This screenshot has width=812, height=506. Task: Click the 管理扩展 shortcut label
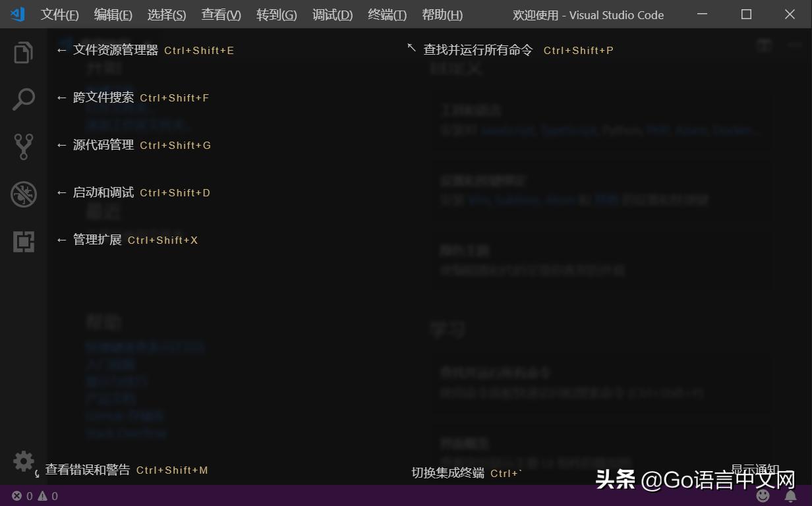(100, 240)
